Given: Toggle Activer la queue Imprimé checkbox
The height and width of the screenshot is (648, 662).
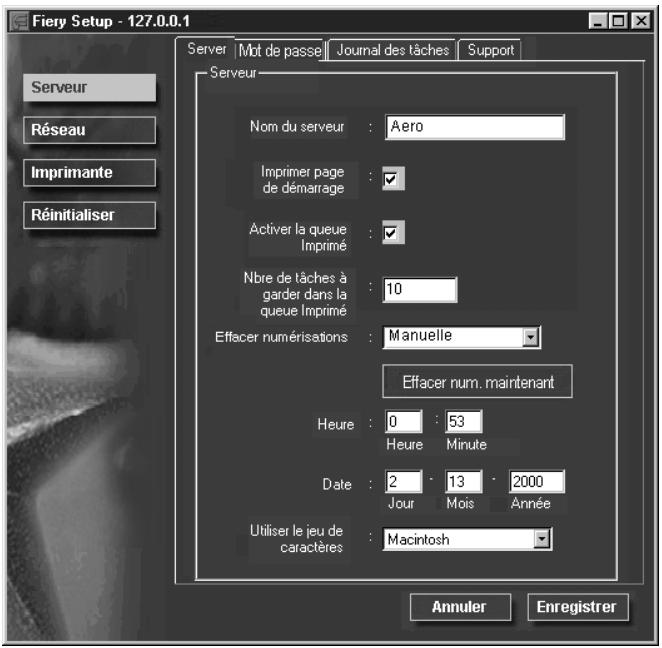Looking at the screenshot, I should (393, 232).
